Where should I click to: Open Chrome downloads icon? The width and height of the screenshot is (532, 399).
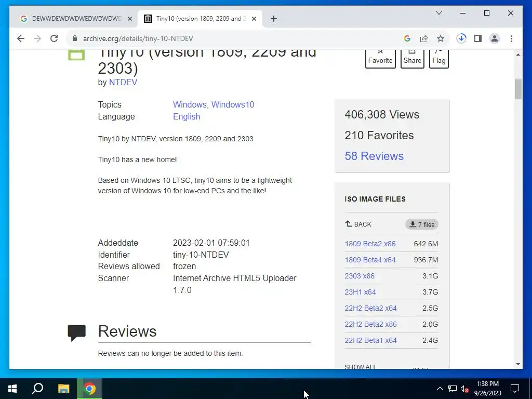[461, 38]
